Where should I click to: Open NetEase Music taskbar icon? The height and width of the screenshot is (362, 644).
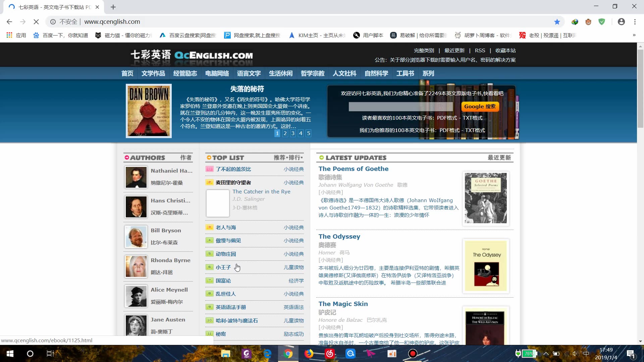point(330,354)
